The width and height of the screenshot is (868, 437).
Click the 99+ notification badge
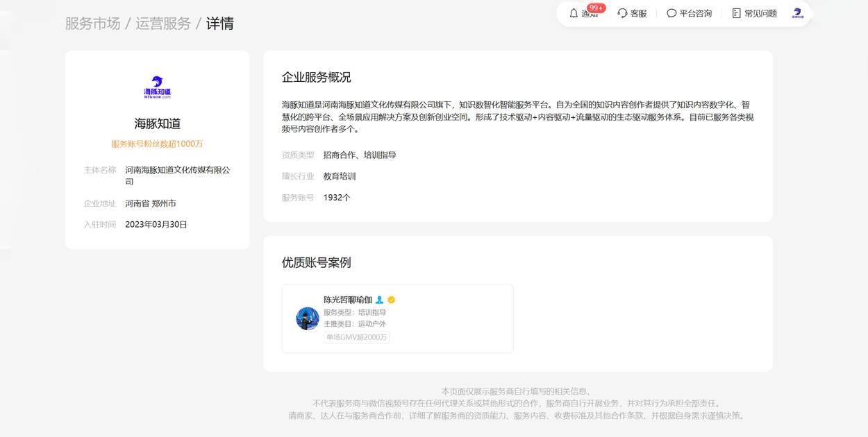596,8
